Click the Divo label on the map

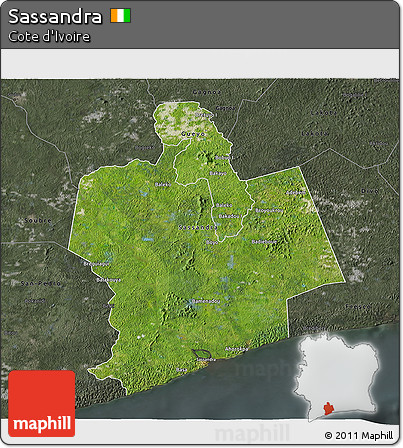coord(370,191)
